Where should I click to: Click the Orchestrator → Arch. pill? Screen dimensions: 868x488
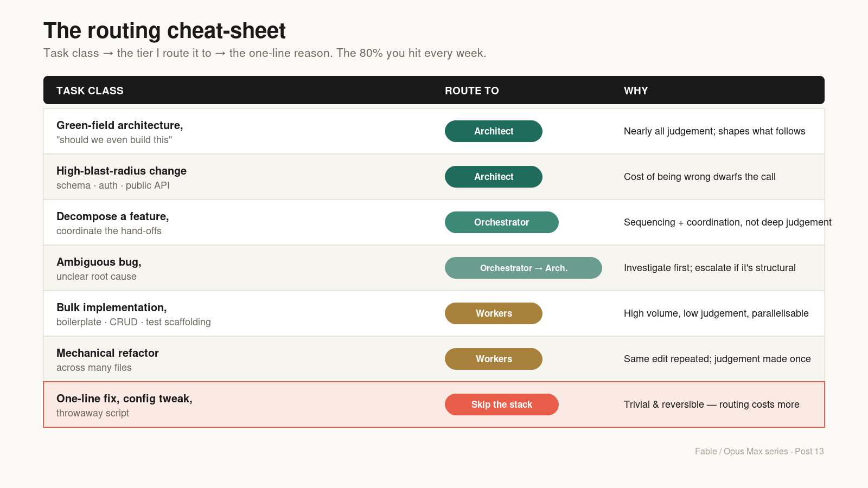point(524,268)
